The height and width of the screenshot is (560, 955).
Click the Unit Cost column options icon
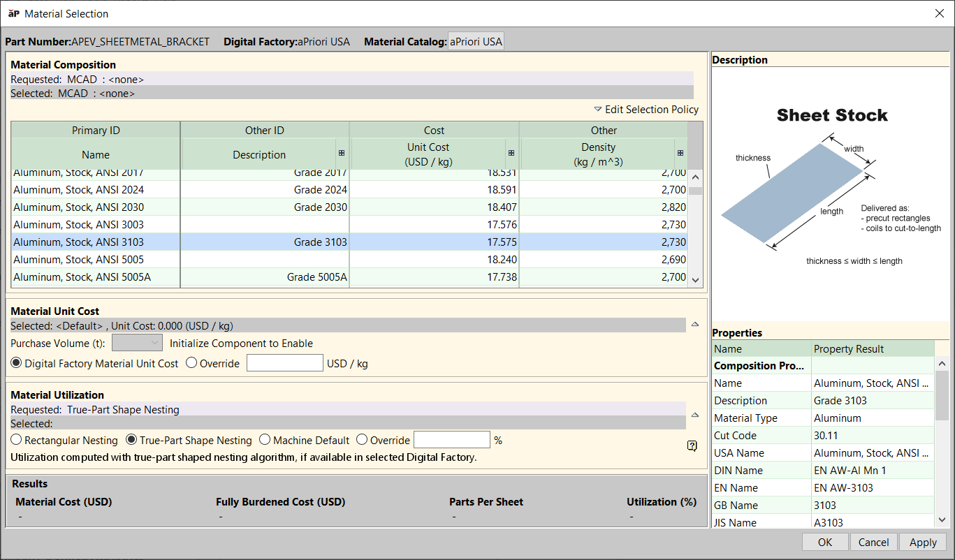(511, 153)
